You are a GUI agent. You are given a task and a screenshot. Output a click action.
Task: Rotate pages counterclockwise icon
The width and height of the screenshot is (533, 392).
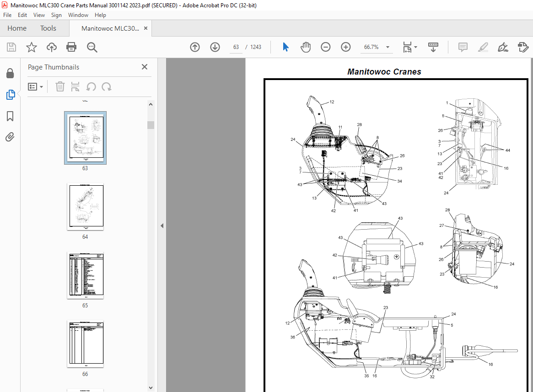pyautogui.click(x=91, y=87)
